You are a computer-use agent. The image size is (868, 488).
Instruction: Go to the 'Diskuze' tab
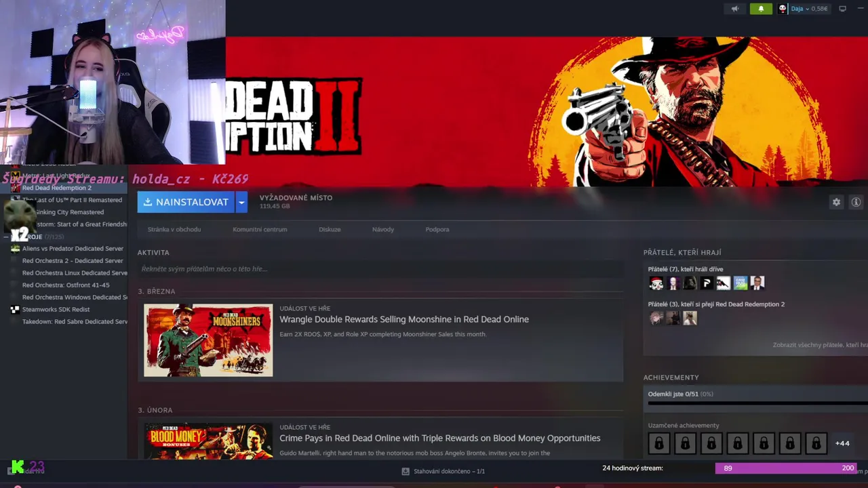(330, 229)
